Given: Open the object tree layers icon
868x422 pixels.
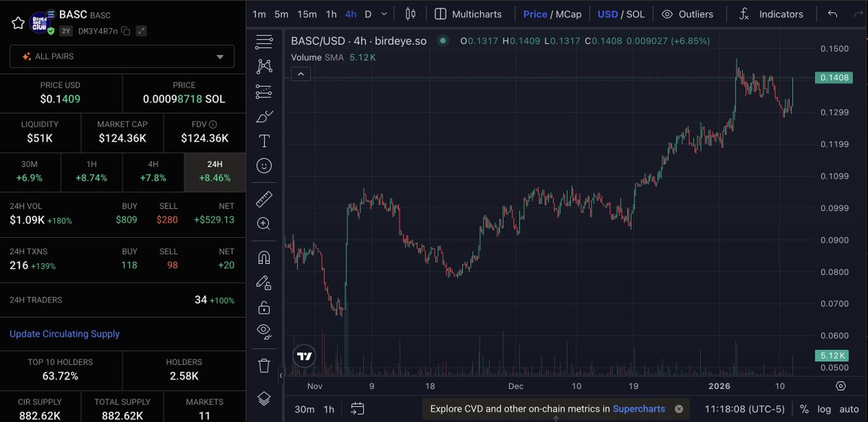Looking at the screenshot, I should [x=264, y=398].
